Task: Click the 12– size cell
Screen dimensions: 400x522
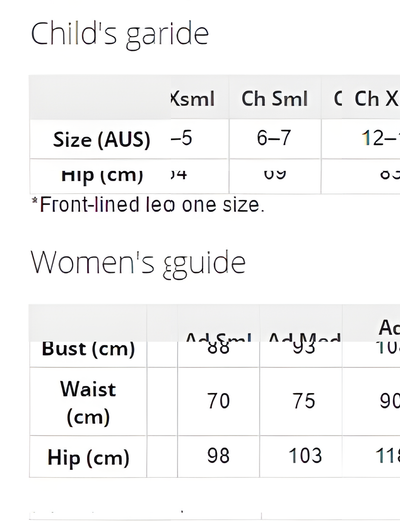Action: (381, 138)
